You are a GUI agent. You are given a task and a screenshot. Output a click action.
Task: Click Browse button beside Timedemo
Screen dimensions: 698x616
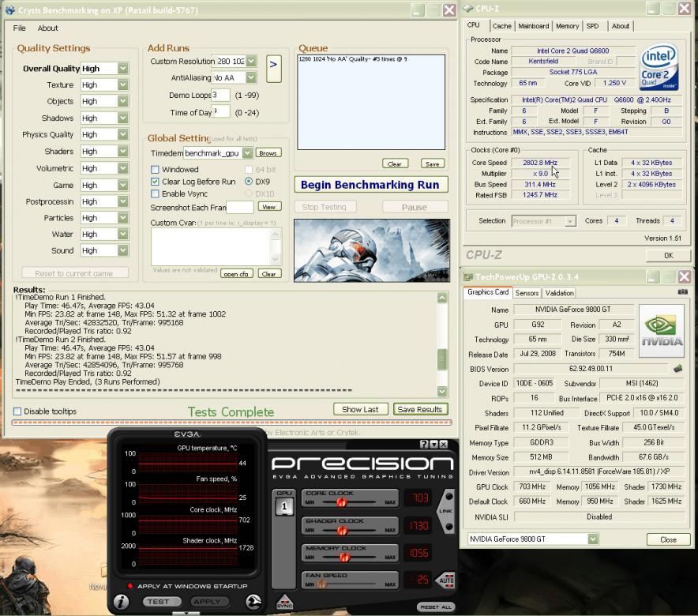pyautogui.click(x=268, y=153)
